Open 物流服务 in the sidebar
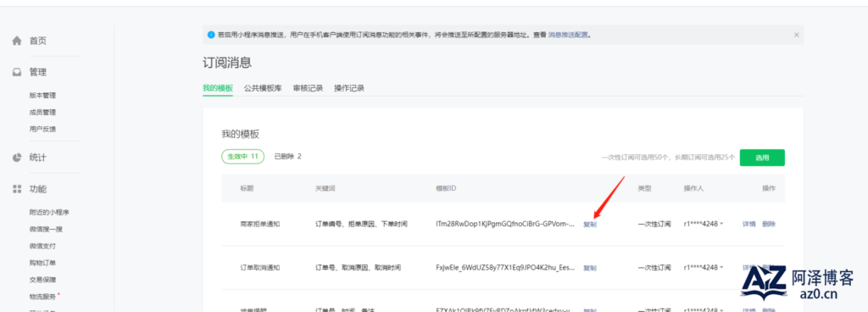 coord(42,297)
